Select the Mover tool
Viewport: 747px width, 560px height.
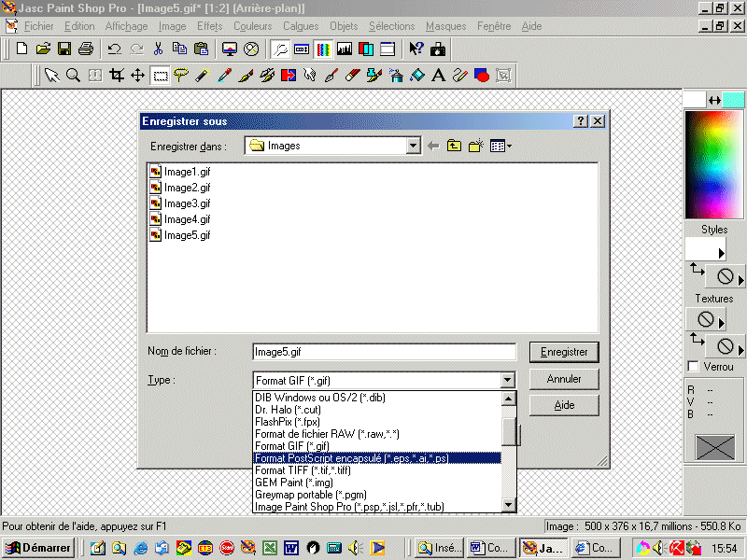137,76
